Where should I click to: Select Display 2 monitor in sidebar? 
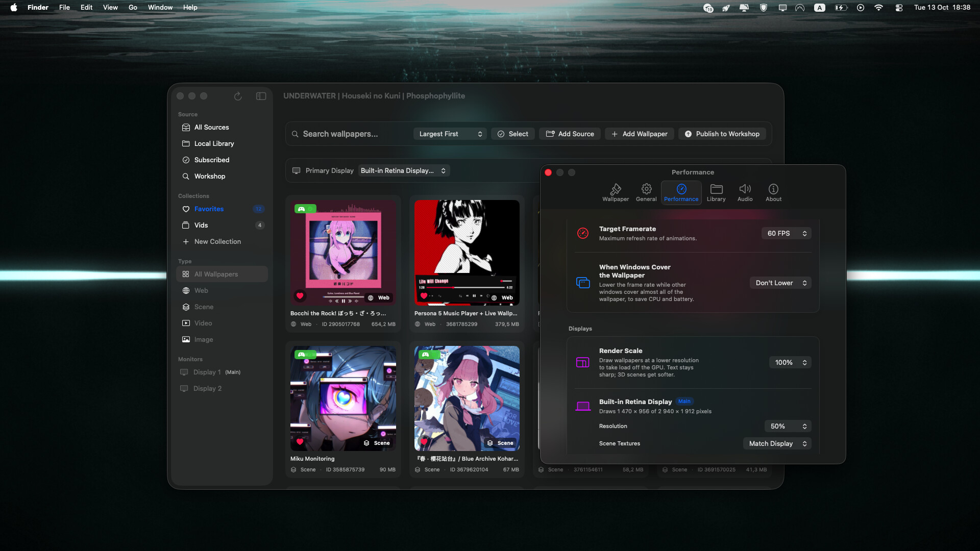pyautogui.click(x=222, y=388)
